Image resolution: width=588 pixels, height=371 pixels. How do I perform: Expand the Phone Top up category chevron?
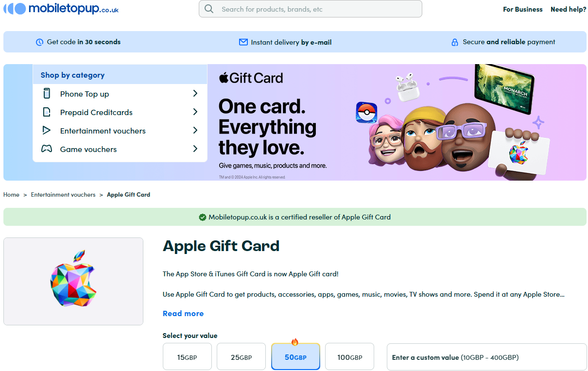(195, 94)
